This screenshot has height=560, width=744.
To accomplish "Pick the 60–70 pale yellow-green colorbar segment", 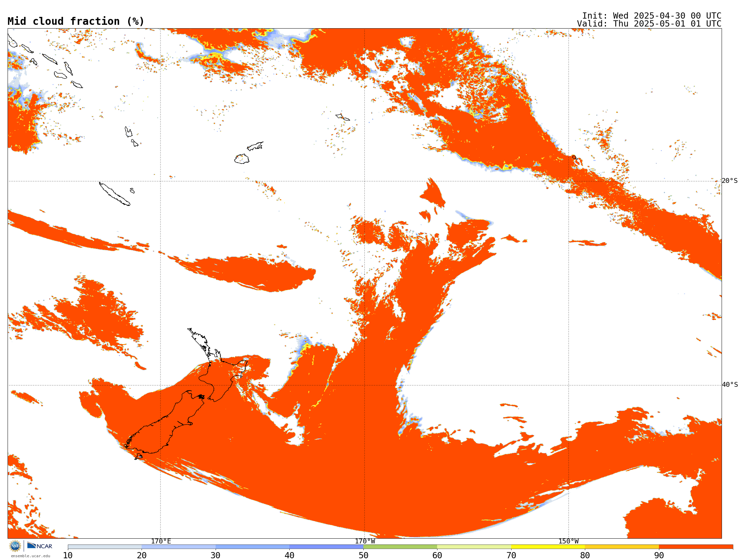I will (x=474, y=547).
